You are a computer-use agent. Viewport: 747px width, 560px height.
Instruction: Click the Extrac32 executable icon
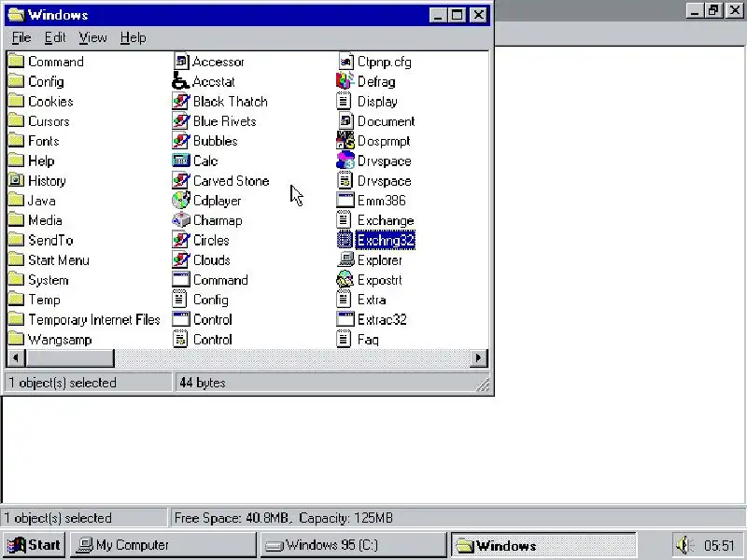(345, 319)
